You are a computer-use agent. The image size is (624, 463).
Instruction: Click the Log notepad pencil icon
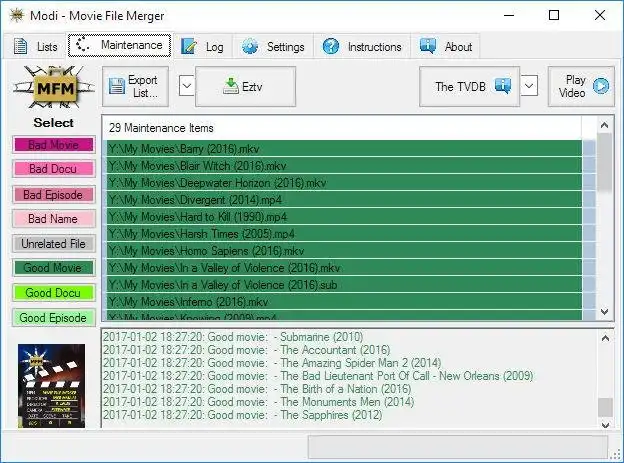189,46
